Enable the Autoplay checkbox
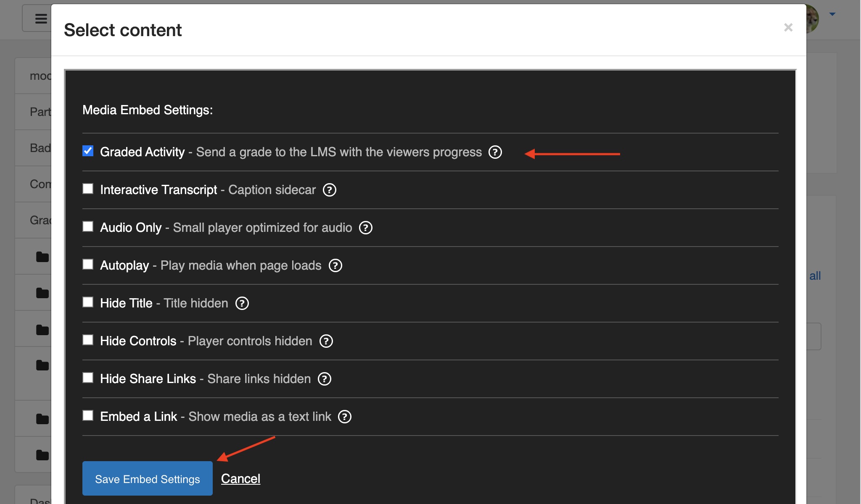 88,265
